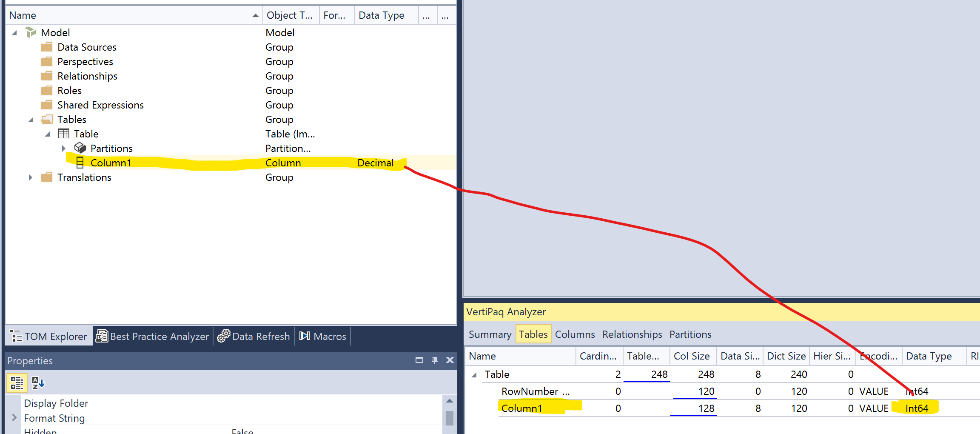Select the Model cube icon
Screen dimensions: 980x434
tap(30, 32)
